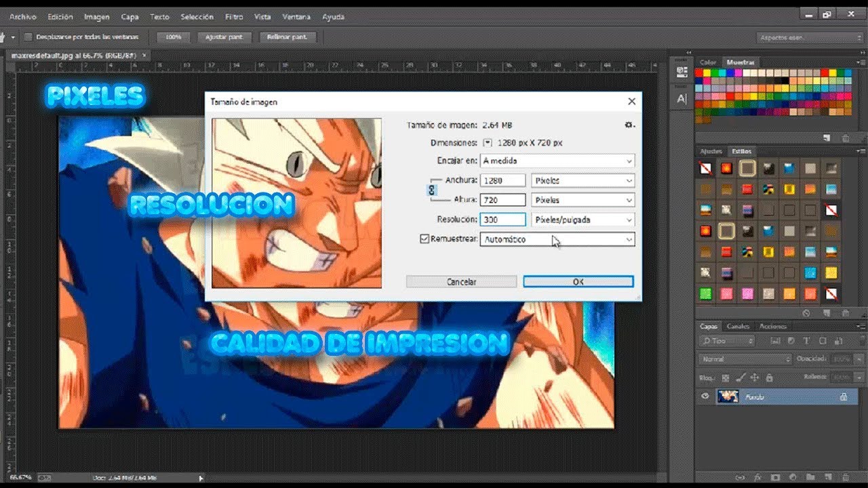Screen dimensions: 868x488
Task: Open the Altura units dropdown
Action: click(x=583, y=201)
